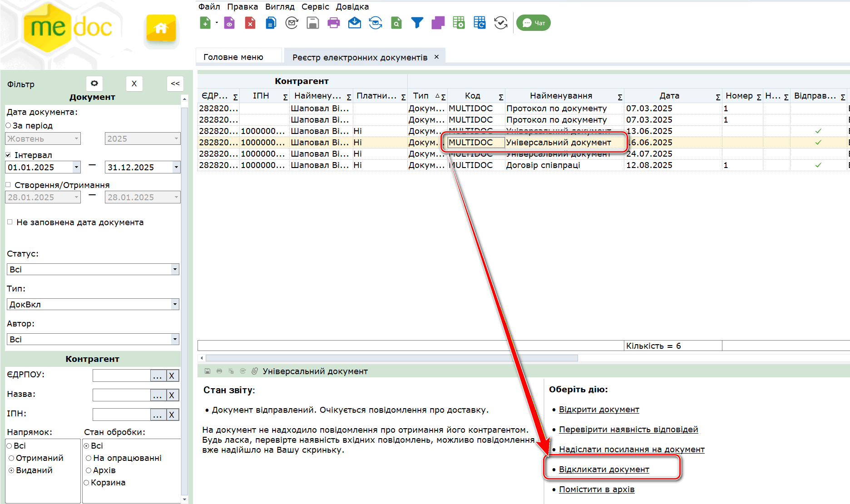Select the Архів processing state radio button
This screenshot has width=850, height=504.
pos(89,470)
